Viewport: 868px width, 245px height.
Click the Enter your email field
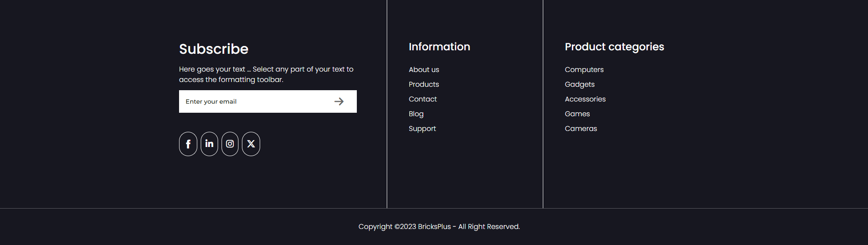pyautogui.click(x=254, y=101)
